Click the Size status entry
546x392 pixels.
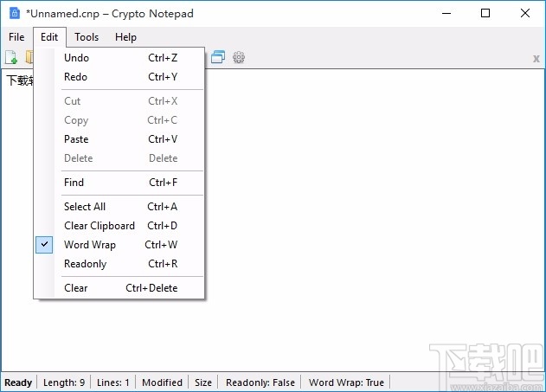pos(203,382)
